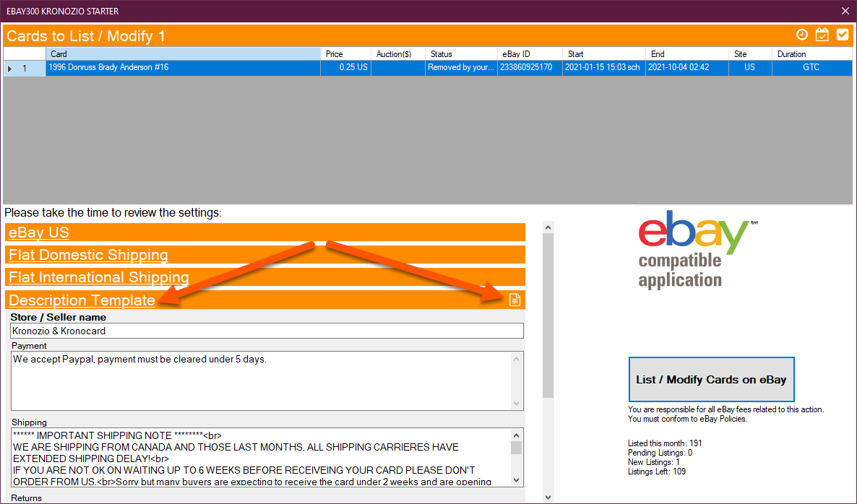Click the settings panel scrollbar up arrow

[548, 227]
